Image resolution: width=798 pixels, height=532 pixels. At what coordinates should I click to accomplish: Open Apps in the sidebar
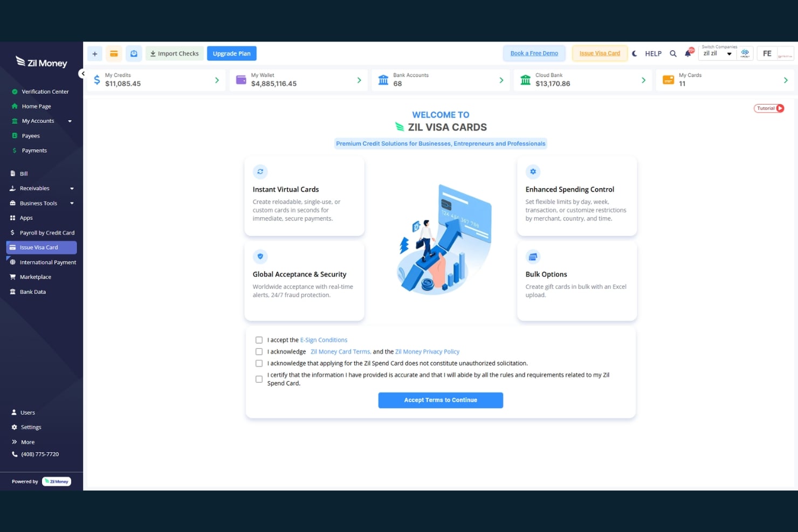coord(26,218)
